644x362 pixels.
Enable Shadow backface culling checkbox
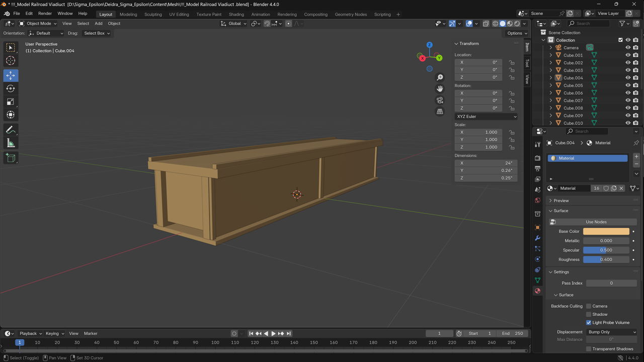589,314
